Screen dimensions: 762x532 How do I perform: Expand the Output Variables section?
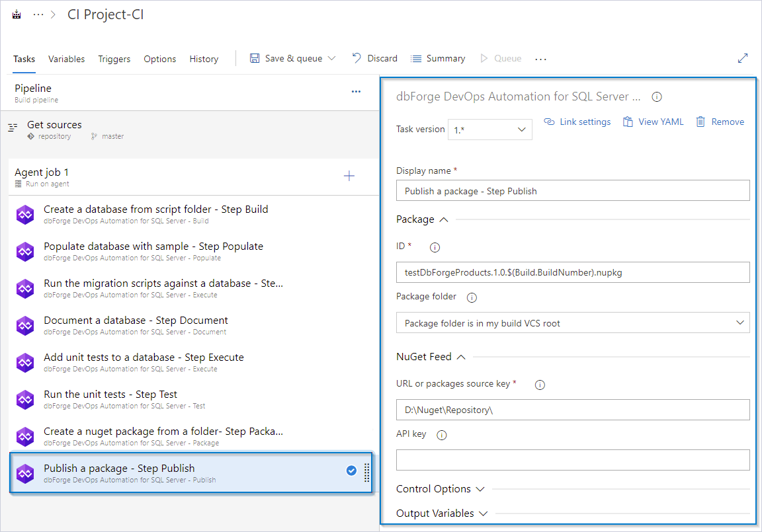442,513
